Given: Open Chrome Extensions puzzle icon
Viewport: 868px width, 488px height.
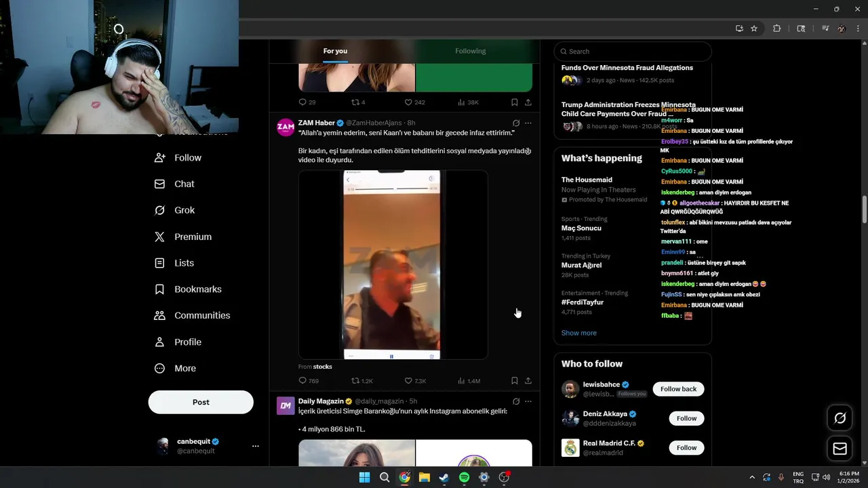Looking at the screenshot, I should [777, 28].
